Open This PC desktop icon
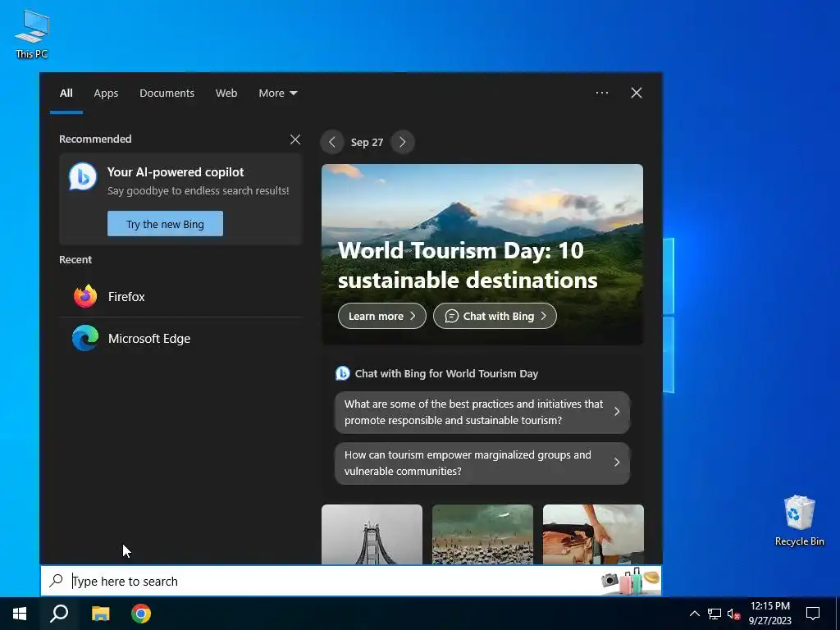The image size is (840, 630). click(32, 34)
